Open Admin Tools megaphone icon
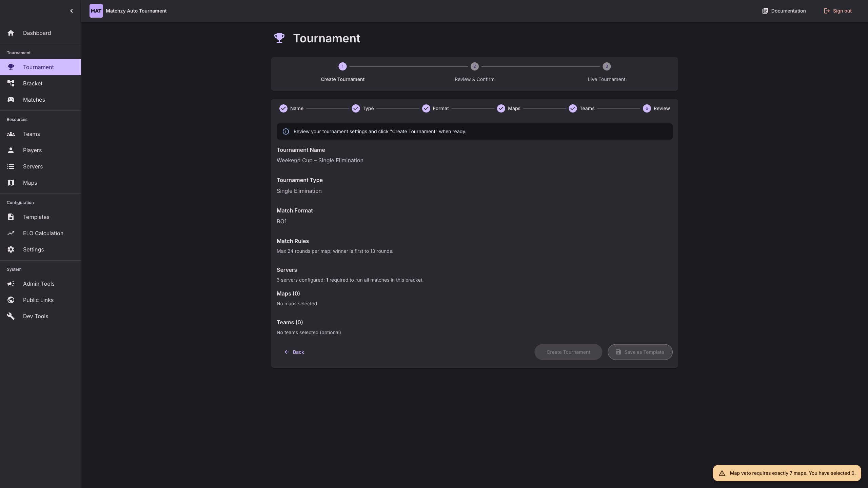The width and height of the screenshot is (868, 488). point(11,284)
